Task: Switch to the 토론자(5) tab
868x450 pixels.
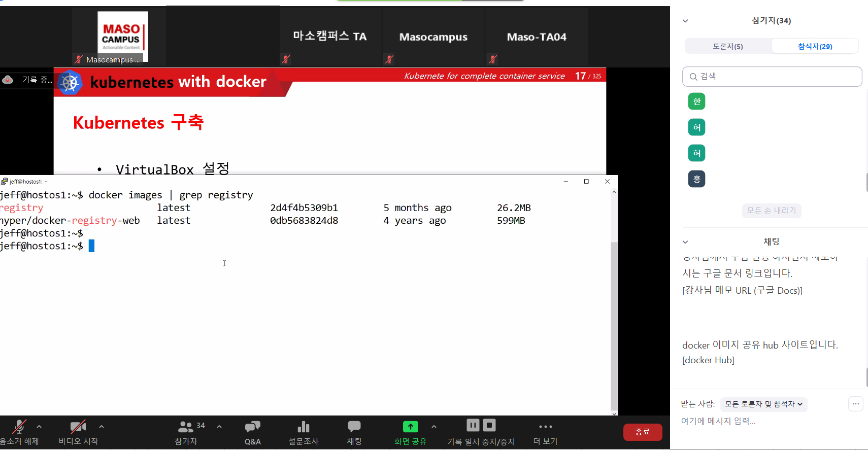Action: [x=728, y=46]
